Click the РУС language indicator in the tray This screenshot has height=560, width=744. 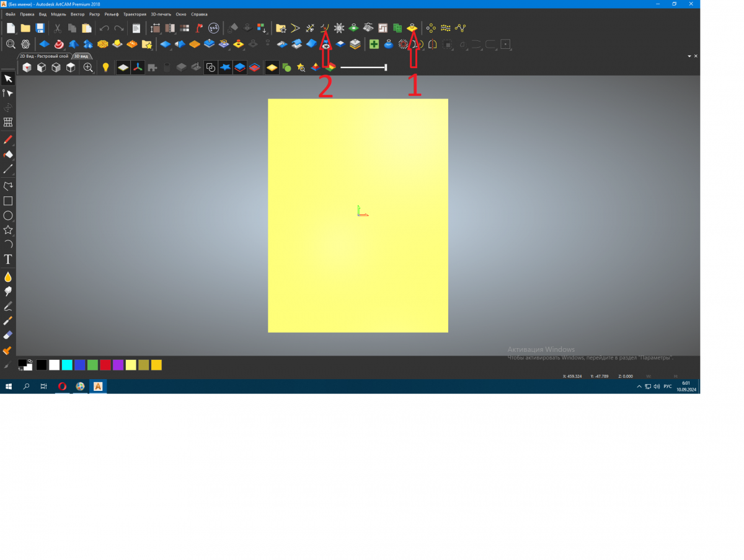click(x=668, y=387)
